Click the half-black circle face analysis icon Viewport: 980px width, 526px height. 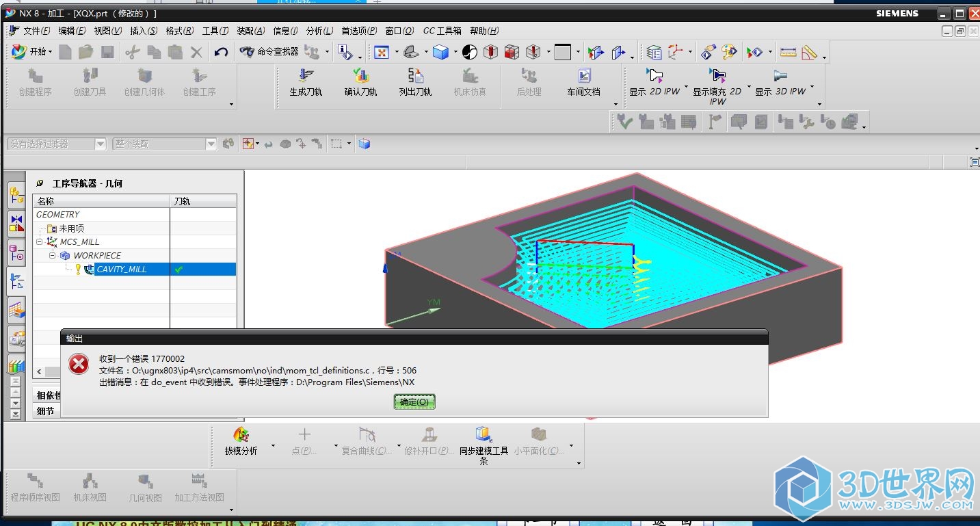point(469,52)
